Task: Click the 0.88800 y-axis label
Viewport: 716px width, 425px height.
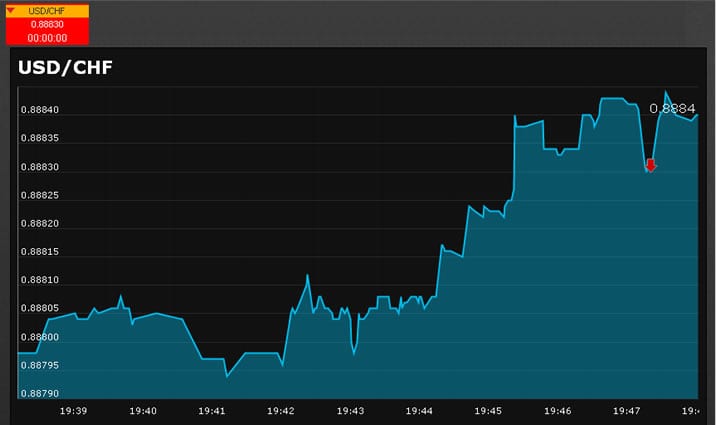Action: coord(40,337)
